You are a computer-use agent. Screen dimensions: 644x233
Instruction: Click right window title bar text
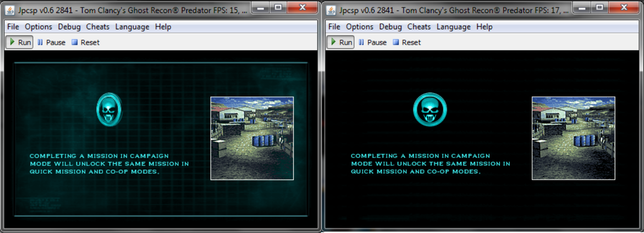(x=454, y=10)
